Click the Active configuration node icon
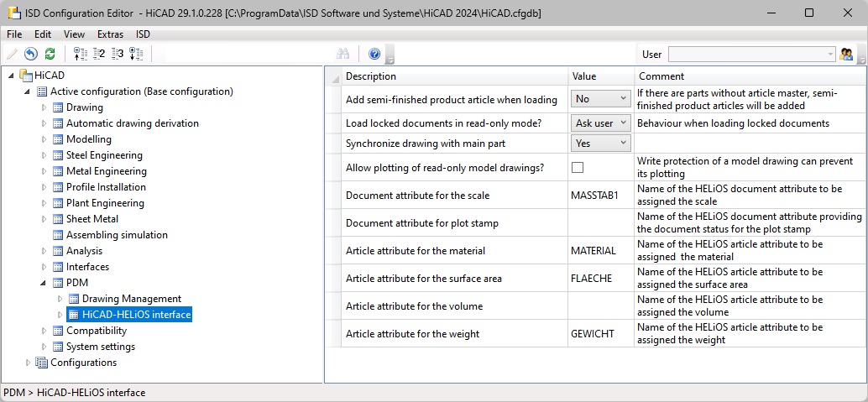 point(41,91)
